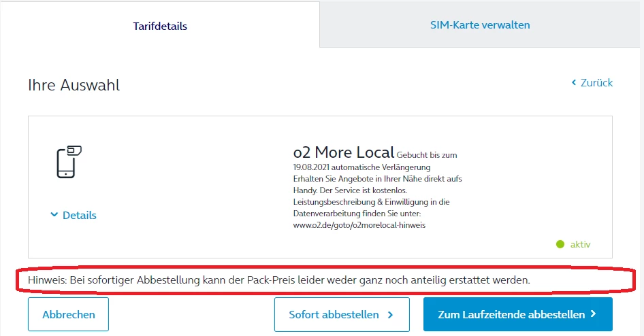The image size is (644, 336).
Task: Switch to the Tarifdetails tab
Action: click(160, 26)
